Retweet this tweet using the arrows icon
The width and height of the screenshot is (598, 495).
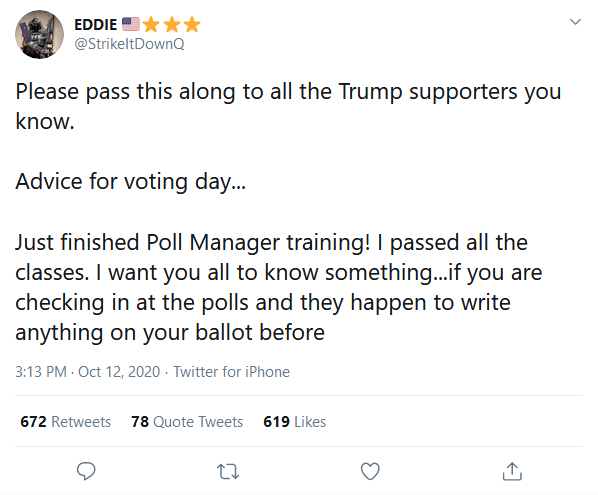[x=228, y=471]
